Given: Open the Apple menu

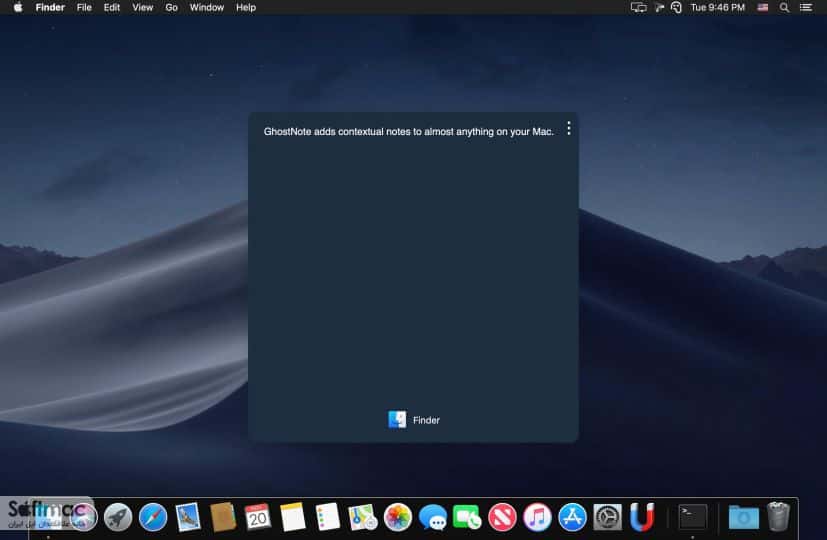Looking at the screenshot, I should (18, 7).
